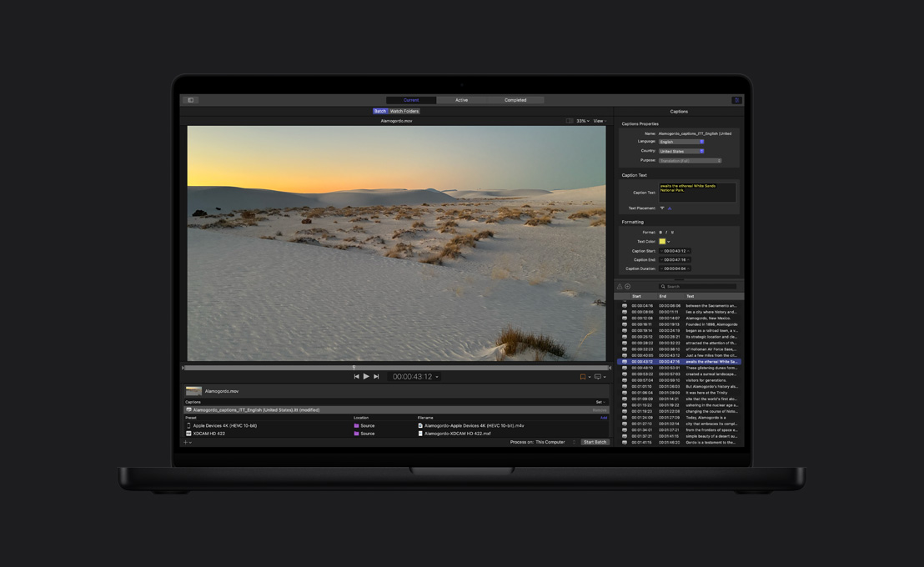Click the Apple Devices 4K preset device icon
Image resolution: width=924 pixels, height=567 pixels.
190,425
